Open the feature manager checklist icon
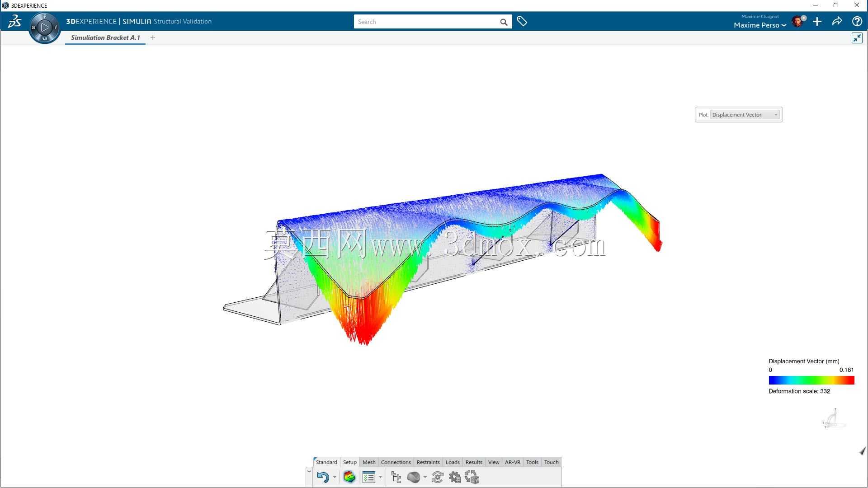 [x=369, y=477]
